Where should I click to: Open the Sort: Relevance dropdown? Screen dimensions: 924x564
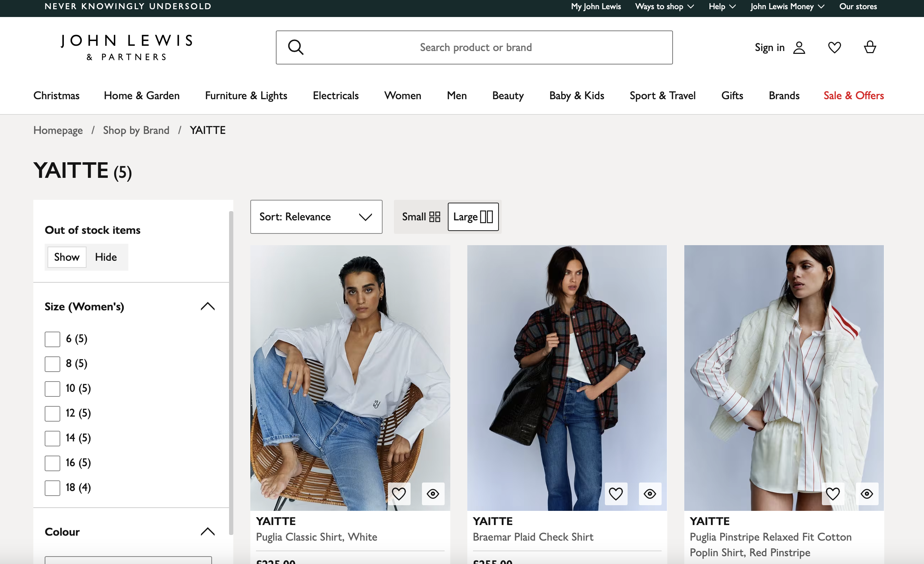pyautogui.click(x=316, y=216)
